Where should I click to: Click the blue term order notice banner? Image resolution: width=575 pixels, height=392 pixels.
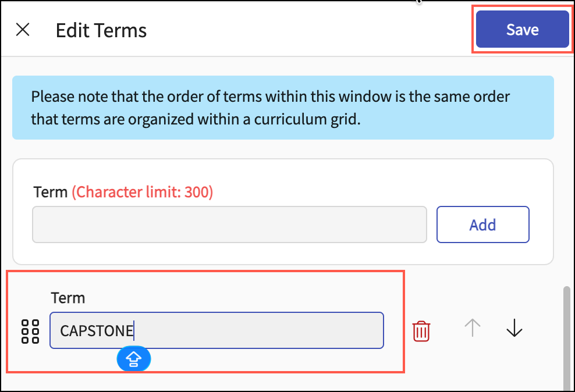[283, 108]
